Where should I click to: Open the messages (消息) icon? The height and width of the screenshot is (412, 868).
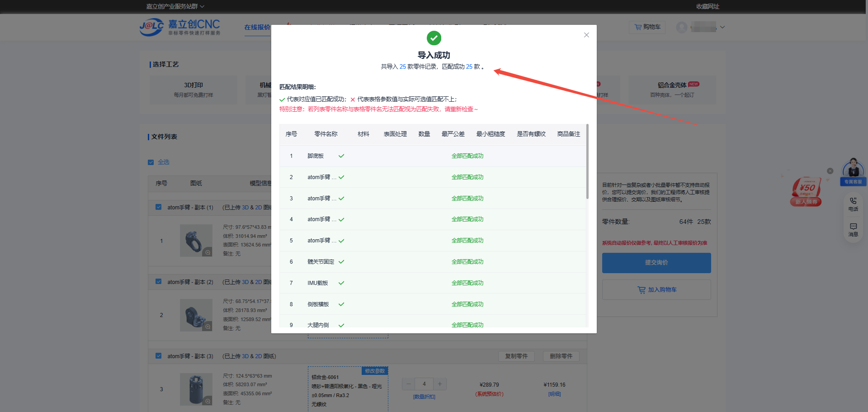coord(853,229)
